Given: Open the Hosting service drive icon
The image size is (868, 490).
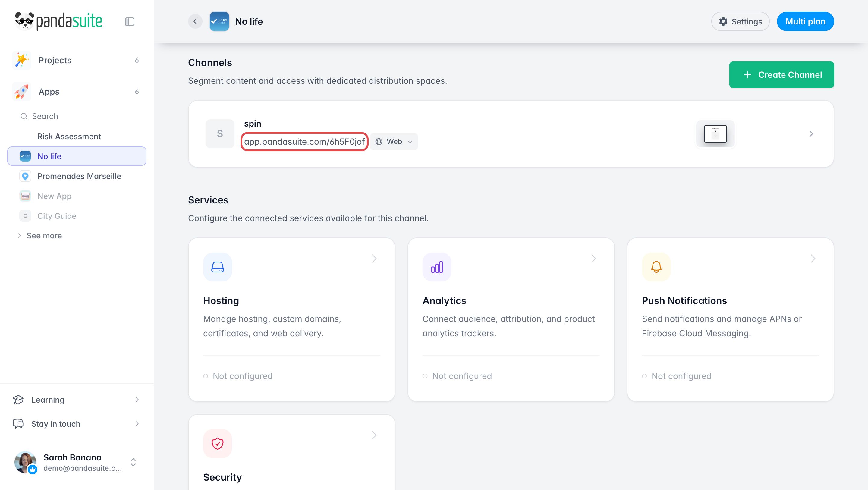Looking at the screenshot, I should point(217,267).
